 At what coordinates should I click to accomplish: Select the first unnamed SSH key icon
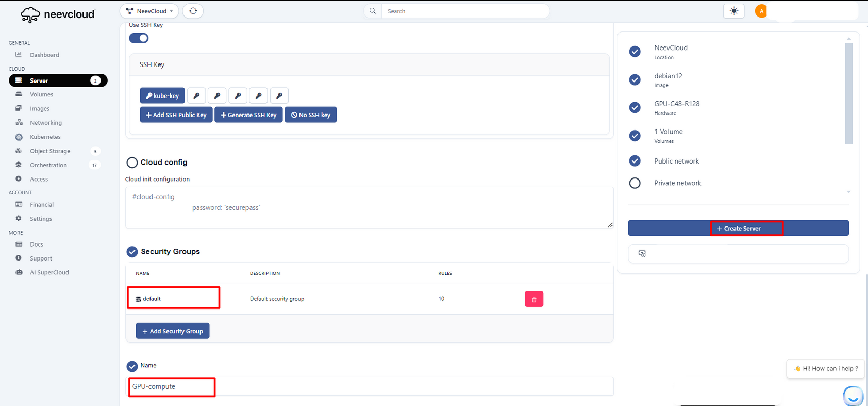pyautogui.click(x=196, y=95)
